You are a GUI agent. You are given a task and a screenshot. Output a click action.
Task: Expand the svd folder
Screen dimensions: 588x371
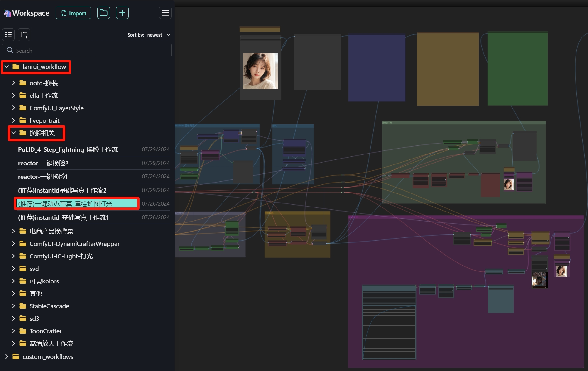[13, 269]
